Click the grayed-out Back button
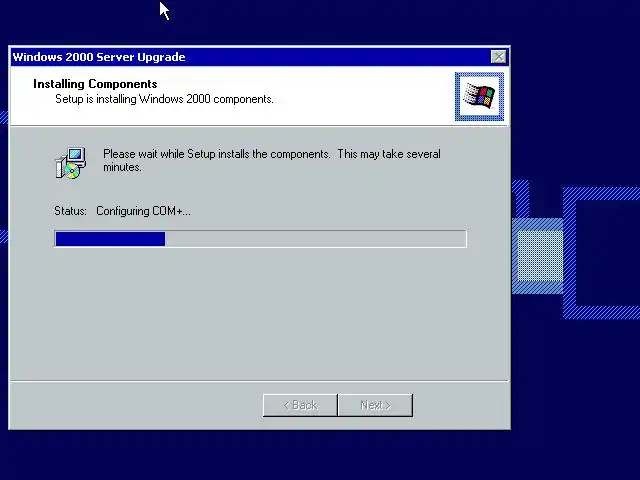Viewport: 640px width, 480px height. (x=300, y=405)
